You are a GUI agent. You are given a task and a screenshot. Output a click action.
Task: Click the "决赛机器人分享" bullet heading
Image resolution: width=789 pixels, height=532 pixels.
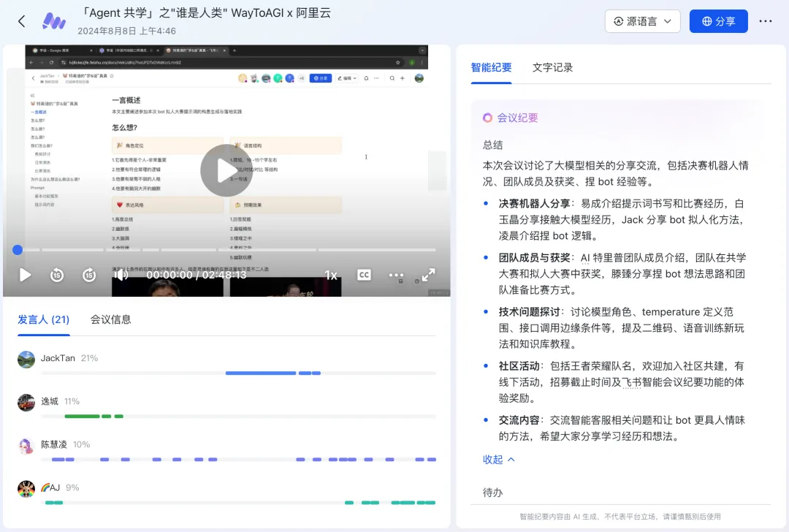[x=534, y=204]
